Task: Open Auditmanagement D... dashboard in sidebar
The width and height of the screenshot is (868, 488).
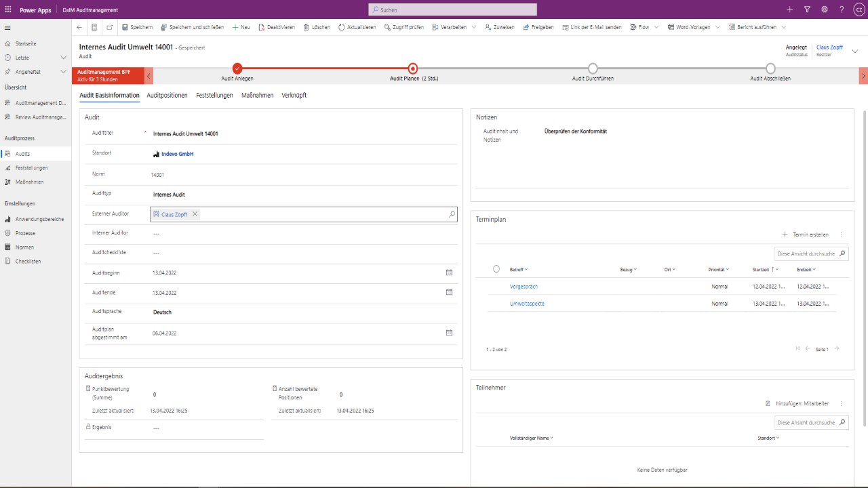Action: (36, 103)
